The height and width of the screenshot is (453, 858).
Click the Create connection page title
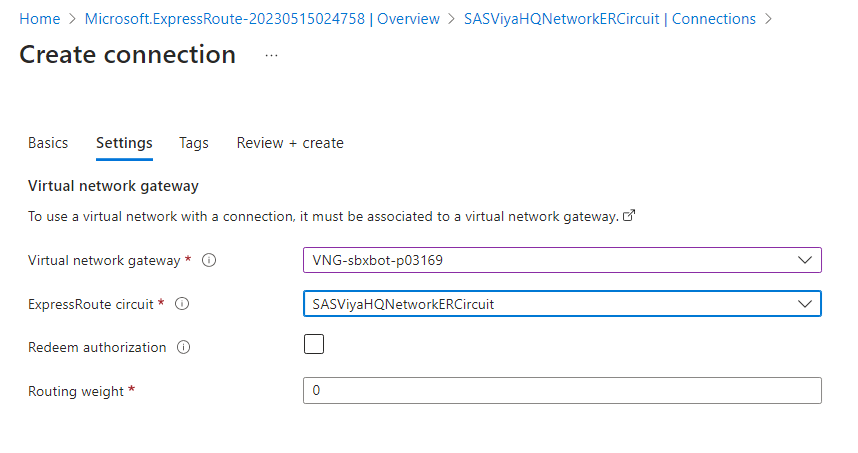pyautogui.click(x=128, y=55)
